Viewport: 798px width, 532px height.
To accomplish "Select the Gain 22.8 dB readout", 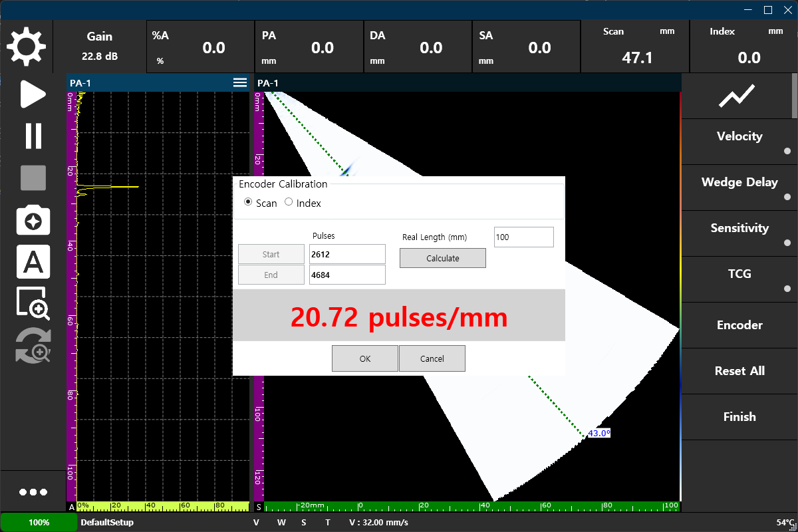I will [x=100, y=47].
